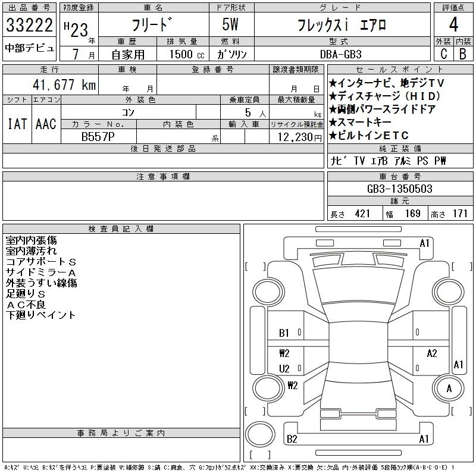Image resolution: width=476 pixels, height=476 pixels.
Task: Select the A2 scratch marker on the diagram
Action: click(432, 353)
